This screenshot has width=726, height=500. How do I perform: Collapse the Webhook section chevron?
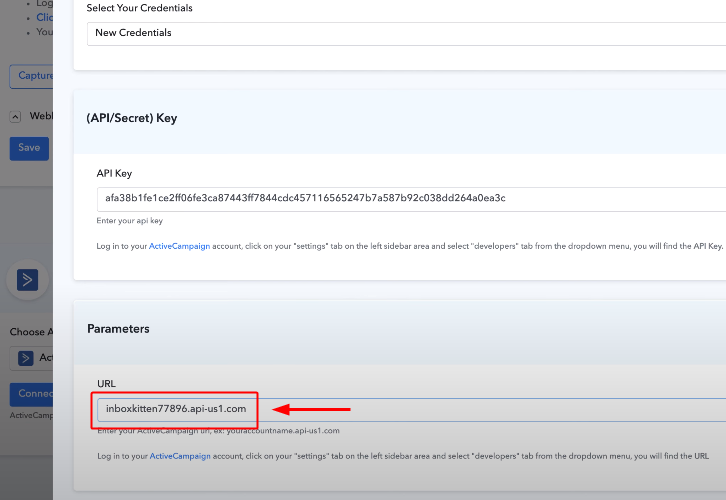[x=15, y=117]
